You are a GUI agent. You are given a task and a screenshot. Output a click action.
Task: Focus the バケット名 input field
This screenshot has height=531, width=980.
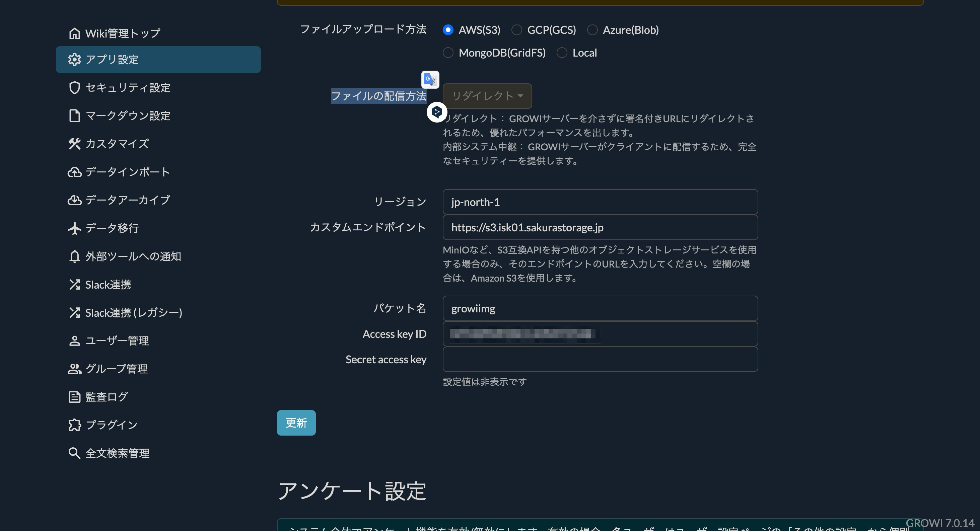[600, 308]
